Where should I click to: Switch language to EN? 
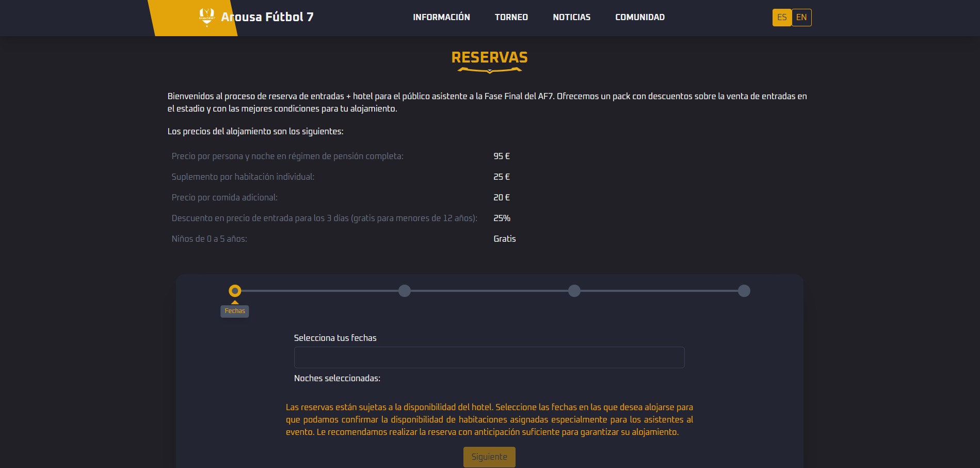pos(801,18)
